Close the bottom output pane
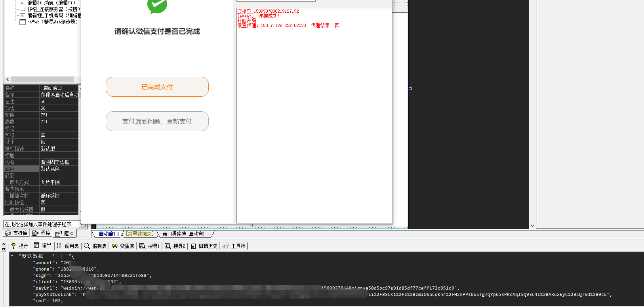644x307 pixels. point(4,244)
